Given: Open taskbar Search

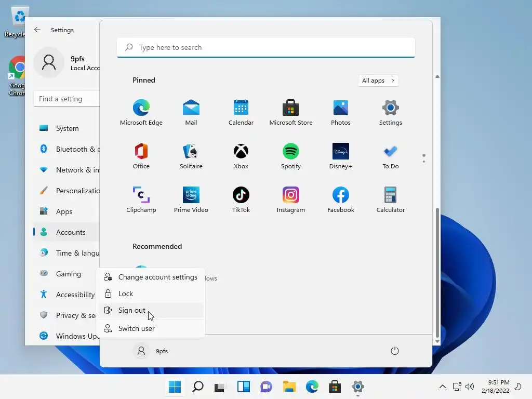Looking at the screenshot, I should click(x=197, y=387).
